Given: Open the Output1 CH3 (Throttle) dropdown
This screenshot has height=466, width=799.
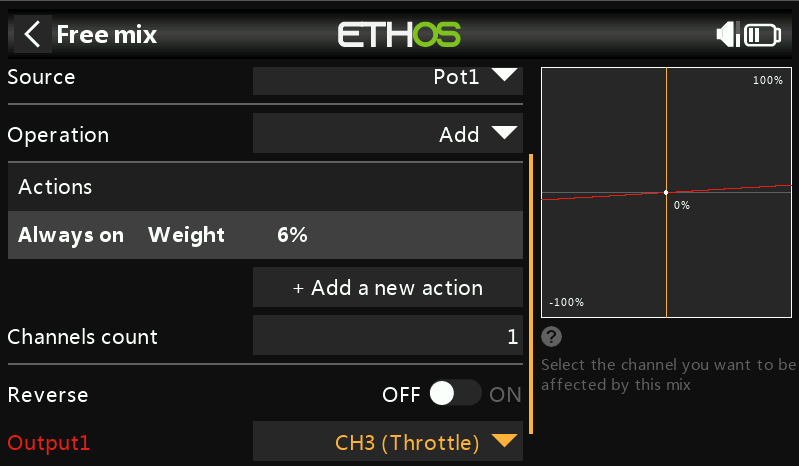Looking at the screenshot, I should point(388,442).
